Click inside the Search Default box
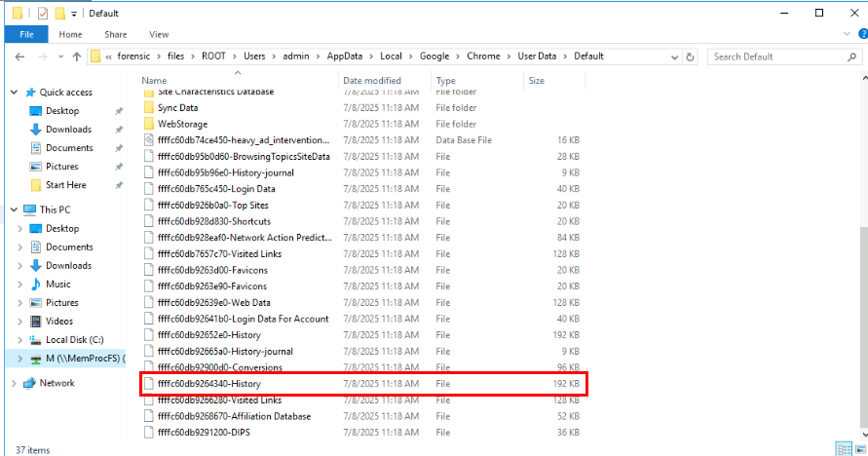 pyautogui.click(x=779, y=57)
